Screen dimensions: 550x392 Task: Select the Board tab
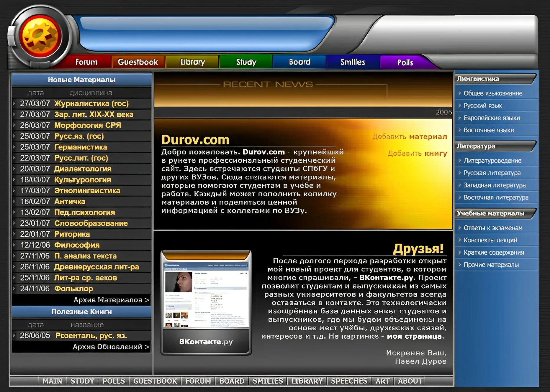pyautogui.click(x=299, y=62)
